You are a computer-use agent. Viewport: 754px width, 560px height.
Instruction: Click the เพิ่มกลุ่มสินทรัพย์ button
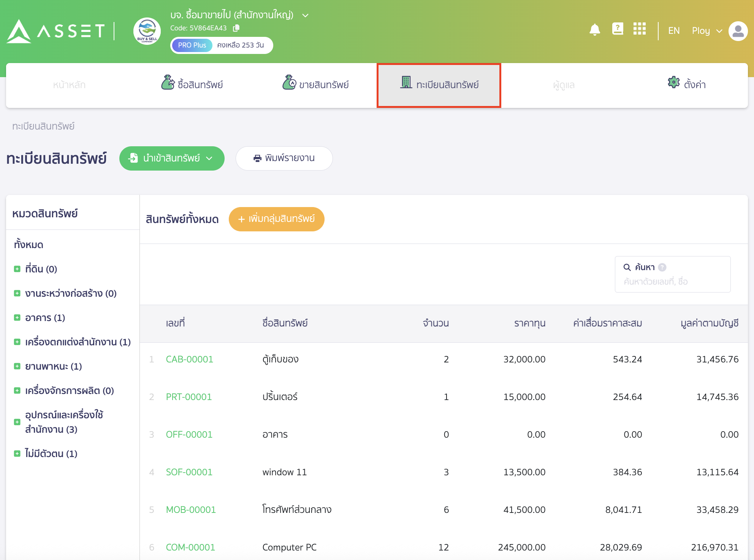click(x=276, y=219)
